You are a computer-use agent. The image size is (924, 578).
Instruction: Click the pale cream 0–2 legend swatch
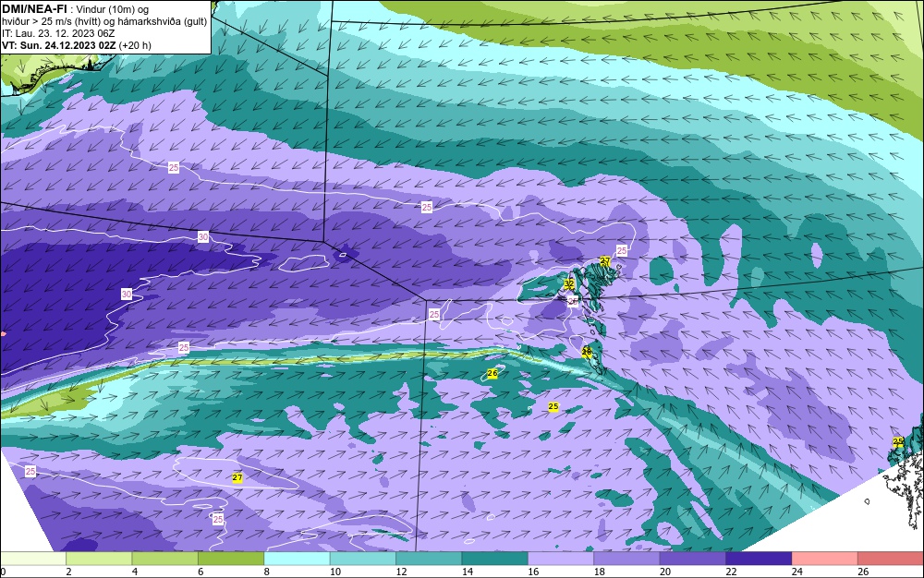[x=33, y=559]
